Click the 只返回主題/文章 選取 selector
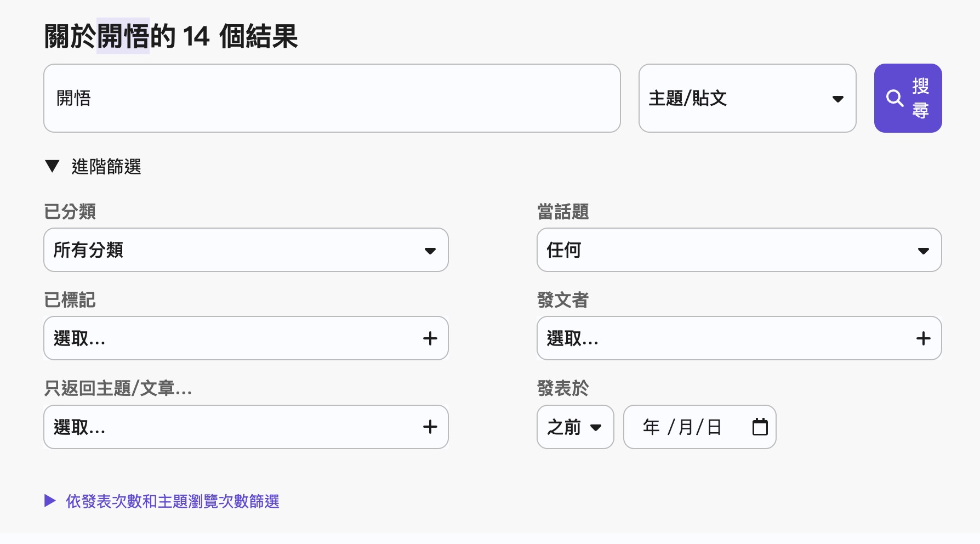Screen dimensions: 980x544 tap(230, 427)
